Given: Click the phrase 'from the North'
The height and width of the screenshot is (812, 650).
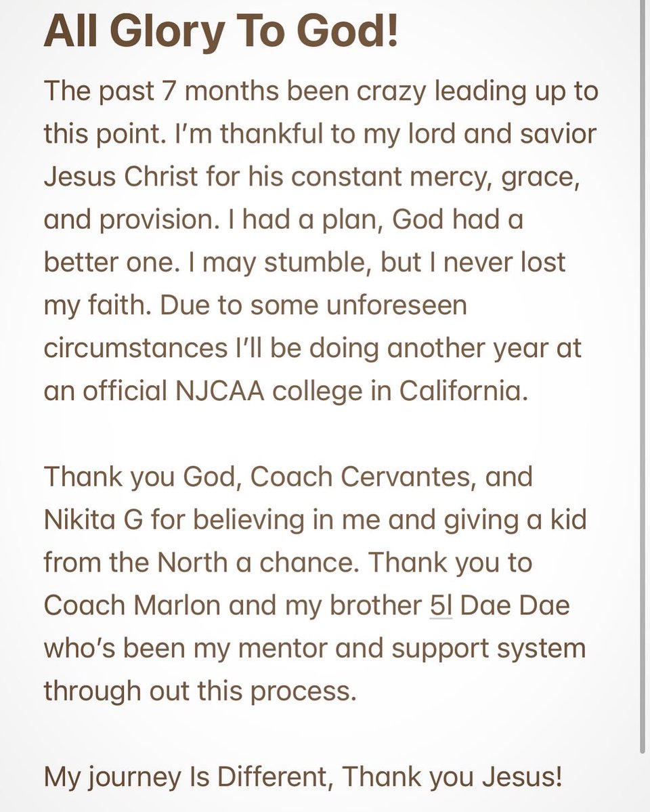Looking at the screenshot, I should tap(135, 562).
